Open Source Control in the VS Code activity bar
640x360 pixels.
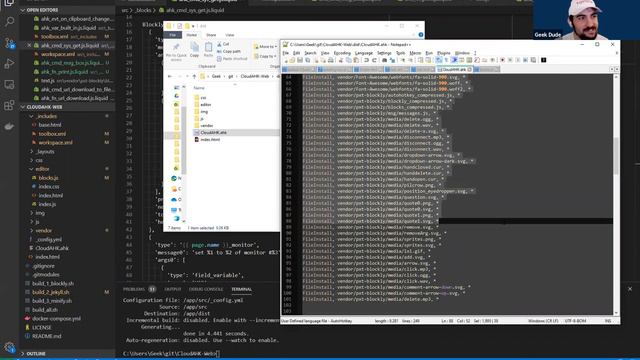click(9, 43)
